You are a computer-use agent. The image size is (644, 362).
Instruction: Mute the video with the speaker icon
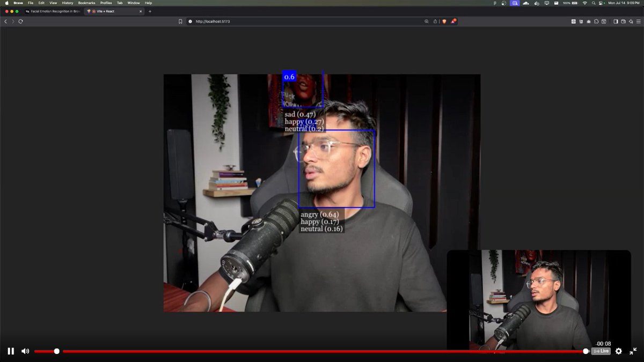click(25, 351)
